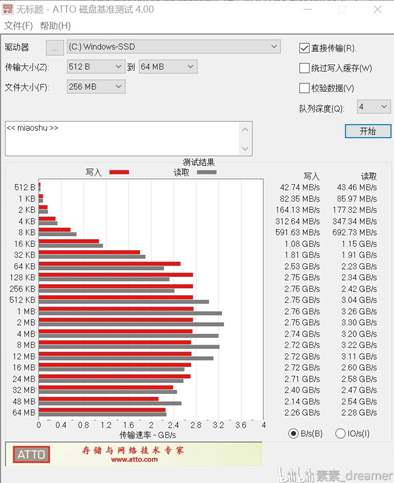This screenshot has width=394, height=483.
Task: Click the ATTO app icon in title bar
Action: (x=8, y=9)
